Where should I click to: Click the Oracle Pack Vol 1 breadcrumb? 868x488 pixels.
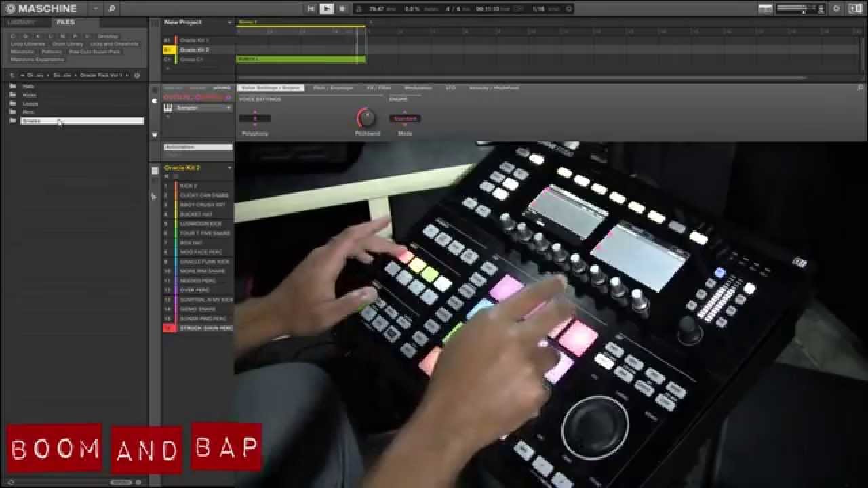[x=102, y=75]
